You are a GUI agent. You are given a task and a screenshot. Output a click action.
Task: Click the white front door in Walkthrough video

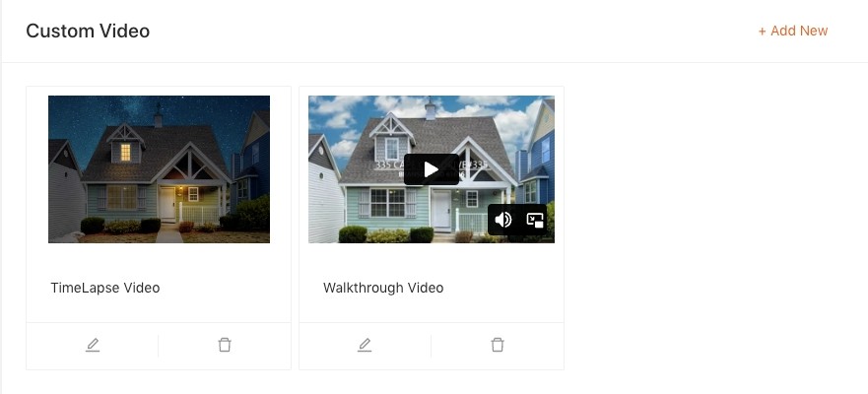click(x=441, y=210)
